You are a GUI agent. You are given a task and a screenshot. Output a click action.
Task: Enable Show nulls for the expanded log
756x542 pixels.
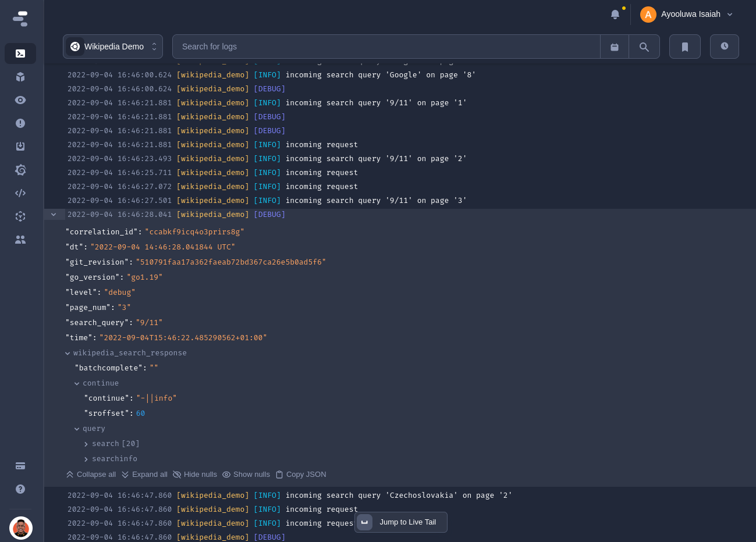[x=246, y=475]
